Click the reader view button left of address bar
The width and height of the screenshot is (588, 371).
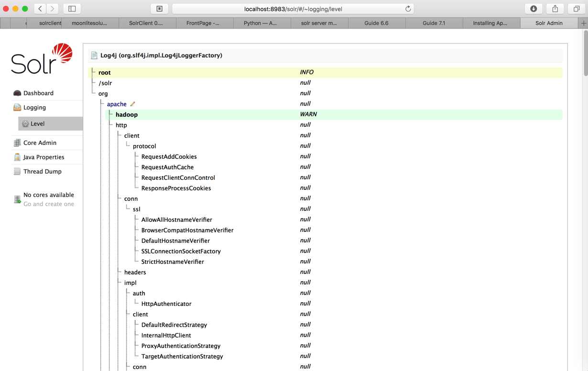point(160,9)
